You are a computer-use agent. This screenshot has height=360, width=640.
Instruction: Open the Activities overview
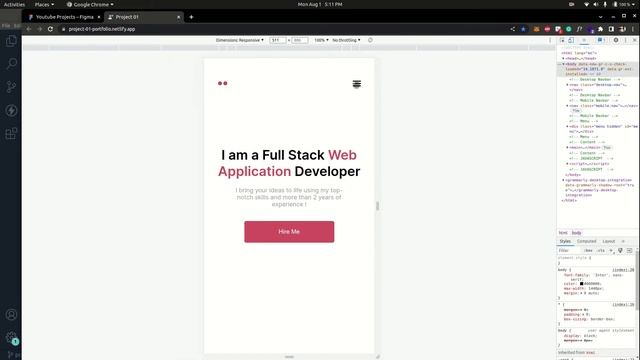(x=14, y=4)
